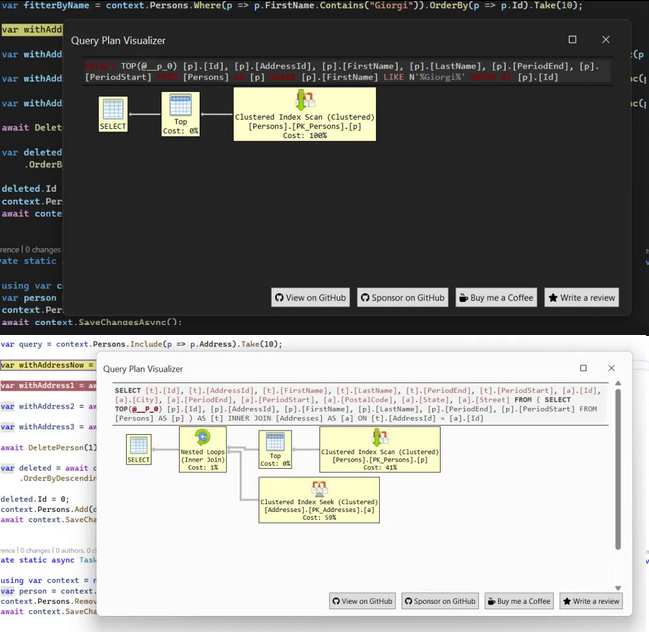Click the Nested Loops (Inner Join) operator
This screenshot has height=632, width=649.
pos(203,450)
